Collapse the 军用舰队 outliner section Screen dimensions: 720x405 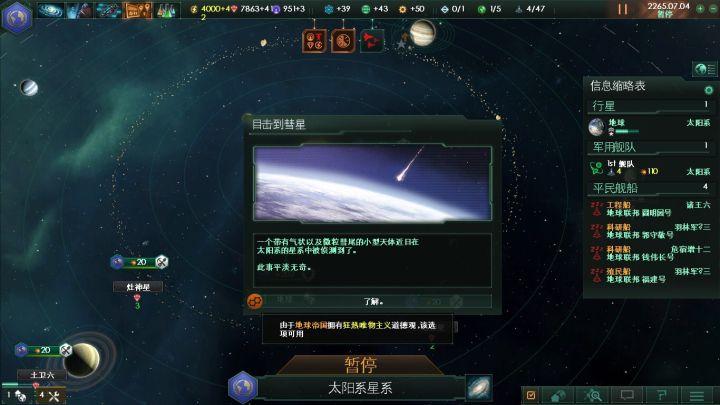click(x=649, y=147)
